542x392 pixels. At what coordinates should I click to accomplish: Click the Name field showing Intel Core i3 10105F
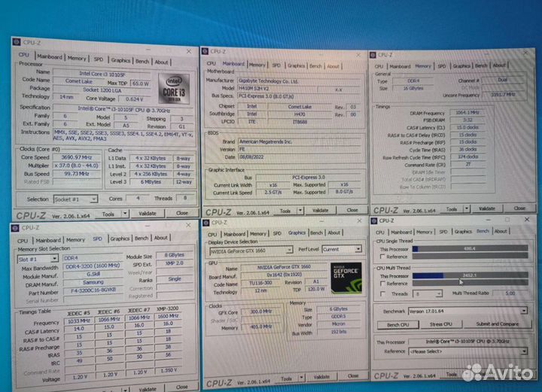click(102, 74)
